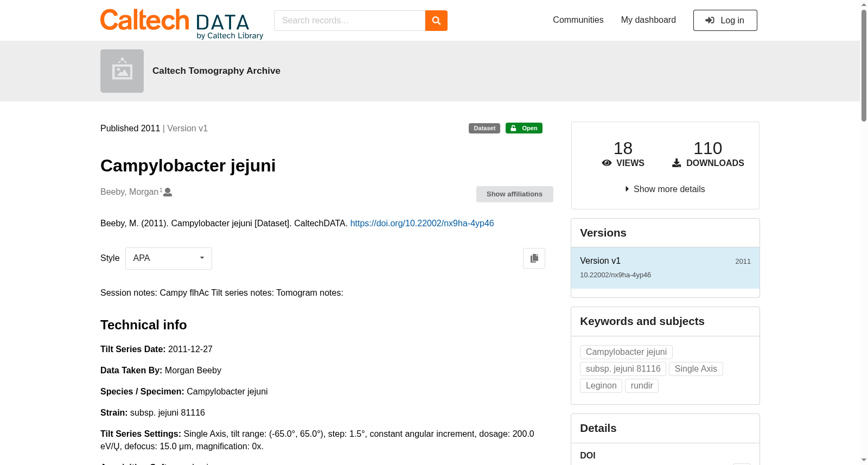
Task: Click the Data Taken By: Morgan Beeby line
Action: pyautogui.click(x=161, y=371)
